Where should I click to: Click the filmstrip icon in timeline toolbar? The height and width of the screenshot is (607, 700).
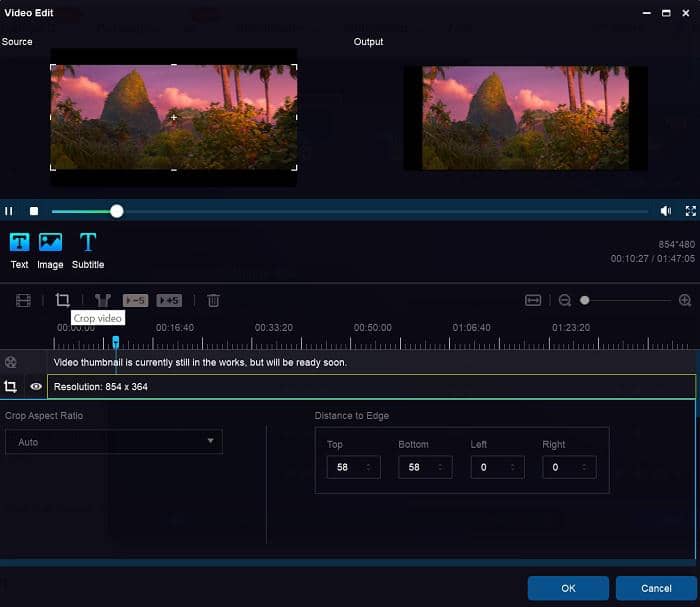(x=23, y=300)
